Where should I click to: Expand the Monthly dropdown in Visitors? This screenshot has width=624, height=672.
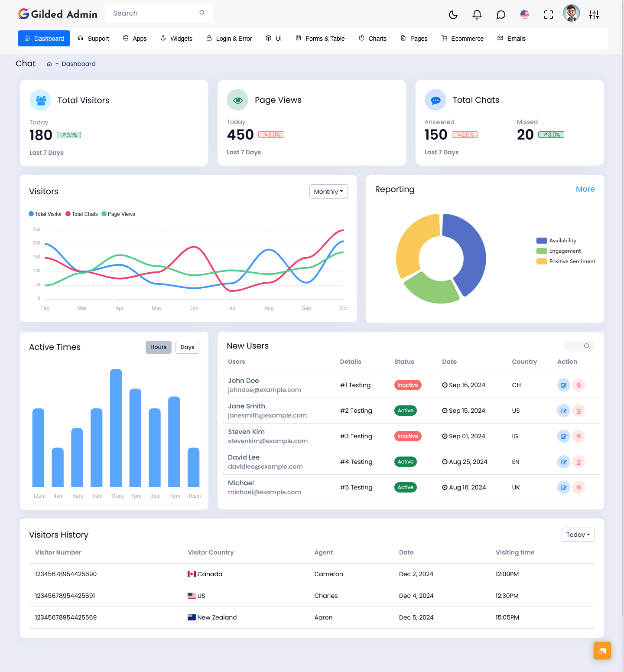coord(328,192)
